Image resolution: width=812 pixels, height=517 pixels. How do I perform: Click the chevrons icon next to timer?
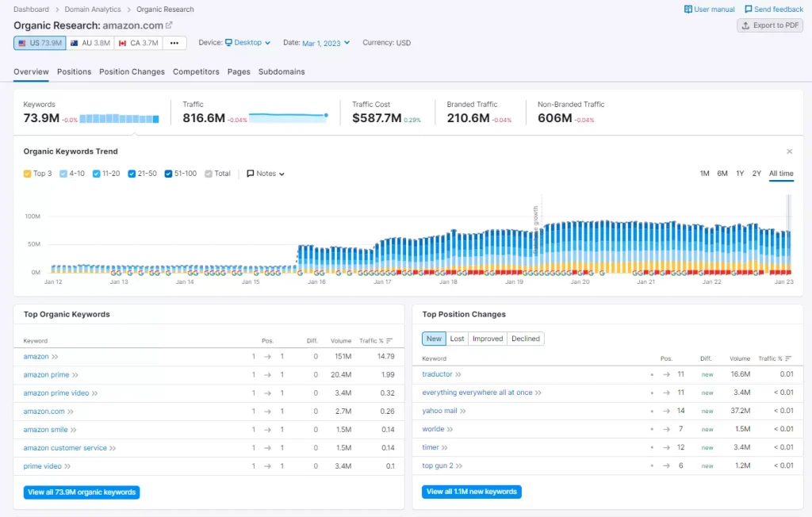[444, 447]
